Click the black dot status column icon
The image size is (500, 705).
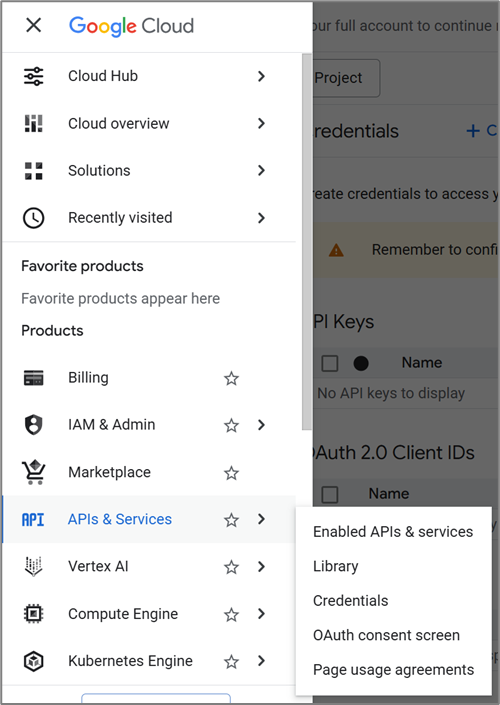tap(361, 363)
